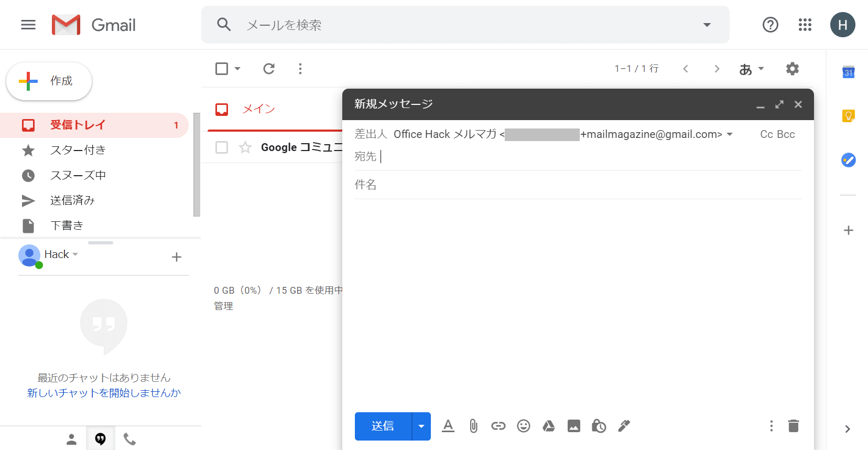Expand the sender address dropdown

click(730, 134)
